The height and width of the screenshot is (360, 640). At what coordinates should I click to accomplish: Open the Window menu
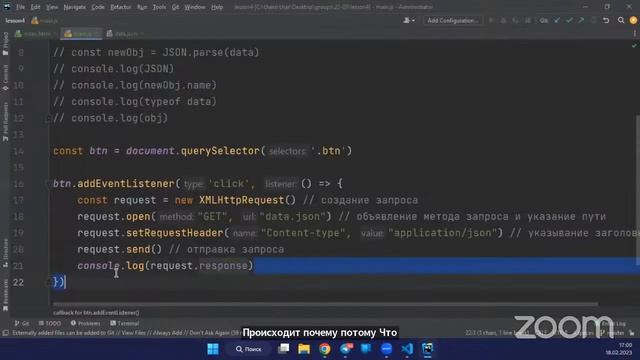[x=195, y=7]
